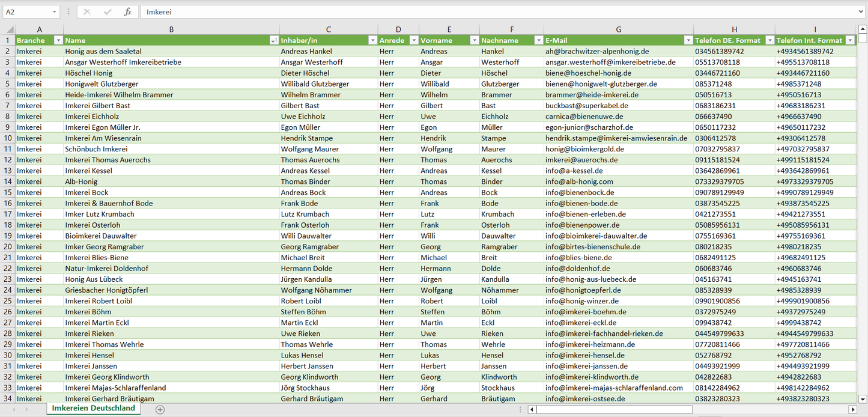The image size is (868, 417).
Task: Open the E-Mail column filter dropdown
Action: 688,40
